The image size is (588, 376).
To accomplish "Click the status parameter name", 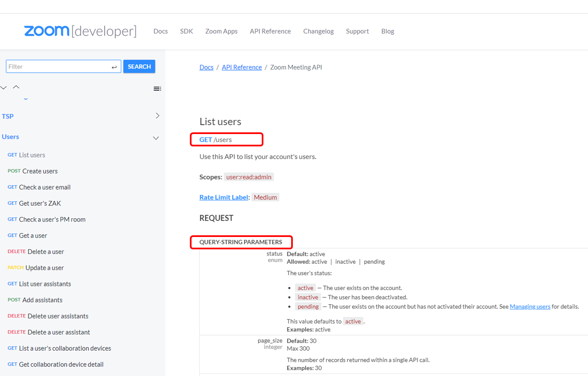I will coord(274,254).
